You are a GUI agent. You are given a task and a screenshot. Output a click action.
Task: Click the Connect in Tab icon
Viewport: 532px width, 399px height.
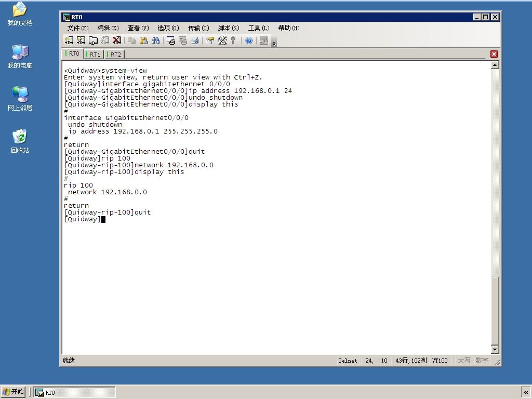93,41
